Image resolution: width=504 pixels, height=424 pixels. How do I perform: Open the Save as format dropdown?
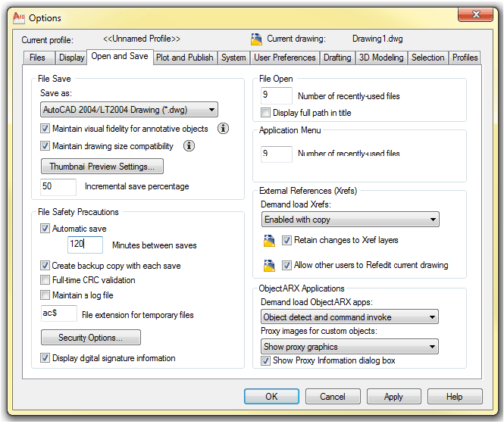pos(129,110)
